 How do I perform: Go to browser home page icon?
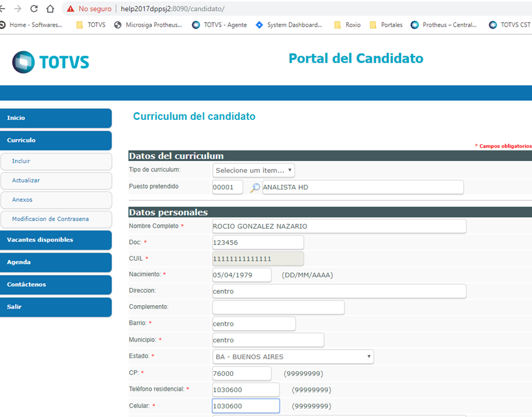tap(50, 9)
